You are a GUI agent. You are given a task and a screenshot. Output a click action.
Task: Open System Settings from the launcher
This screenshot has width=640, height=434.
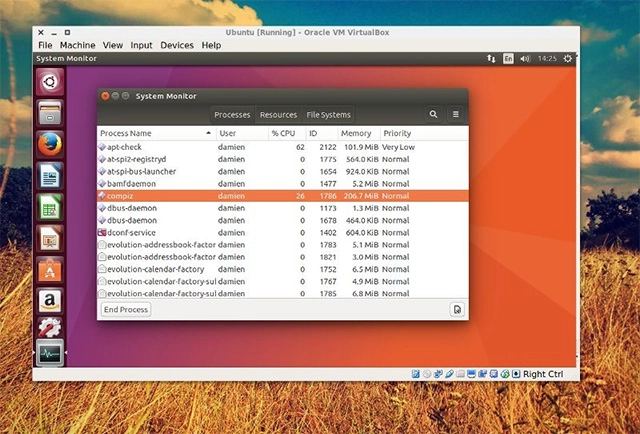coord(50,327)
